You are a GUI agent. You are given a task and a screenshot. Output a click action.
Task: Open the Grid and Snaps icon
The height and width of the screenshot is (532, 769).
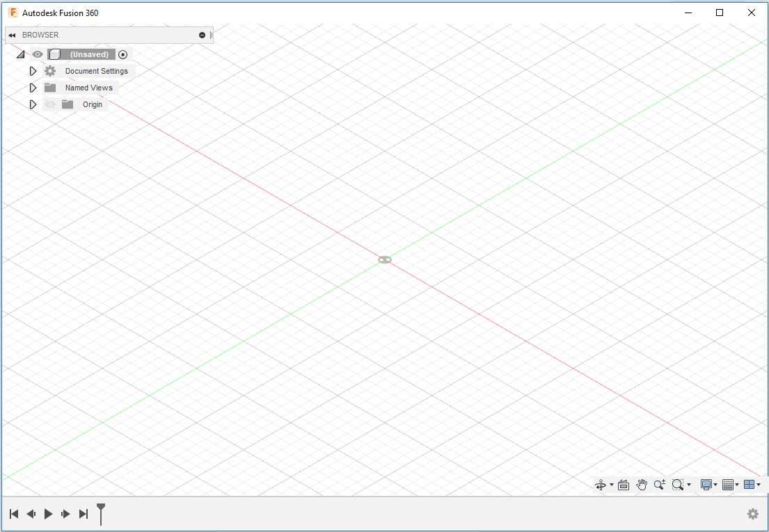(x=727, y=485)
